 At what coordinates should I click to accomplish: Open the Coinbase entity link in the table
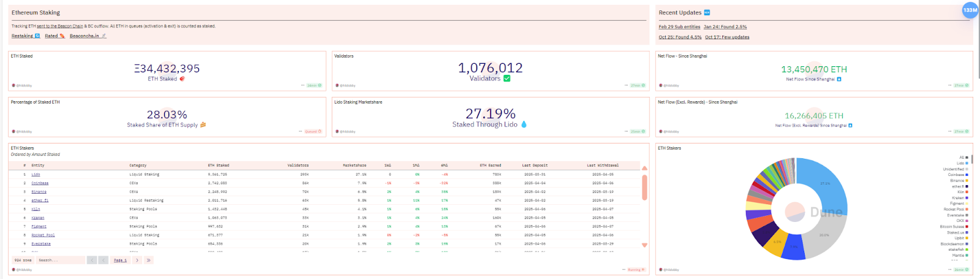[40, 183]
